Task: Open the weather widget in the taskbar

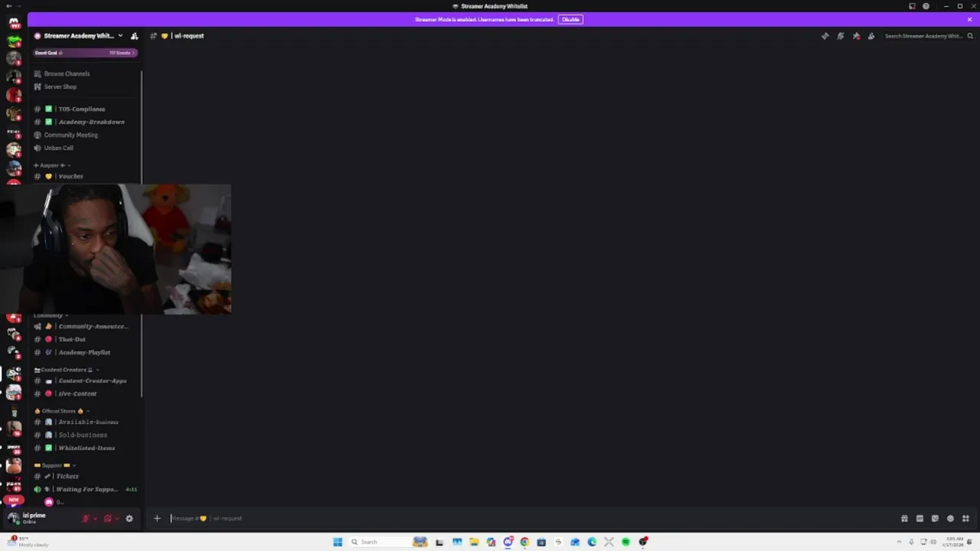Action: click(28, 541)
